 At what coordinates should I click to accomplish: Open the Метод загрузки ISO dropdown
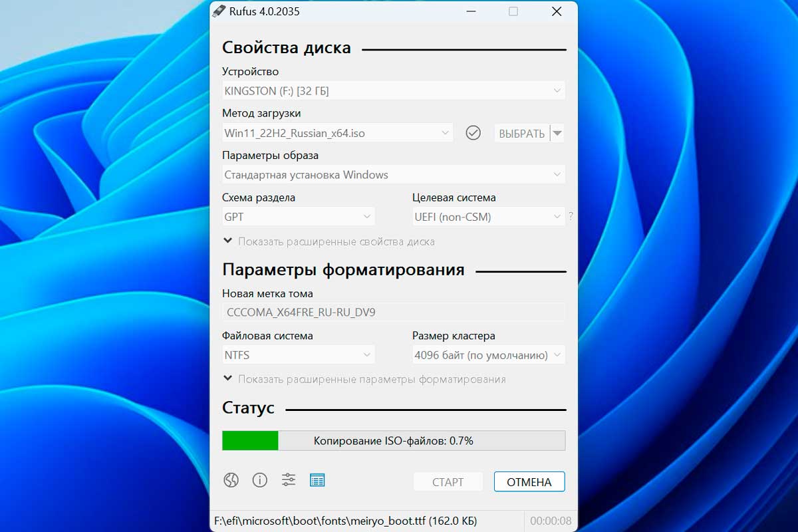(x=338, y=133)
